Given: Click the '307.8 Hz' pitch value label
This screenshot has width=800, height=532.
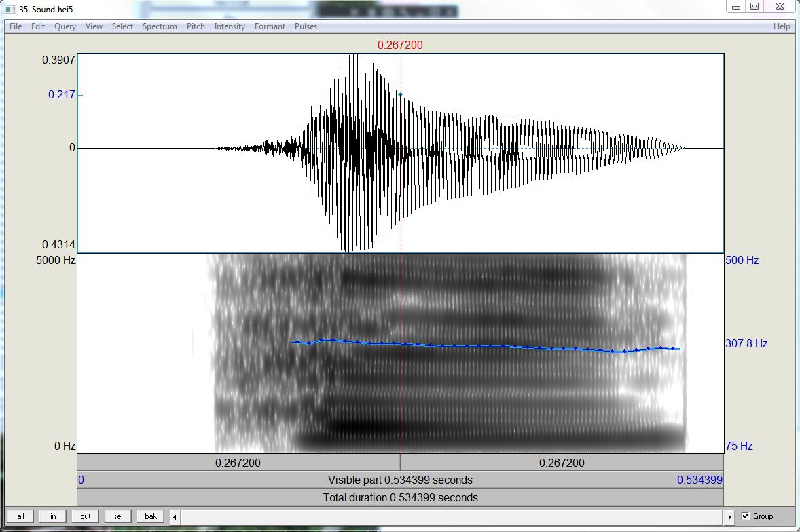Looking at the screenshot, I should tap(746, 343).
